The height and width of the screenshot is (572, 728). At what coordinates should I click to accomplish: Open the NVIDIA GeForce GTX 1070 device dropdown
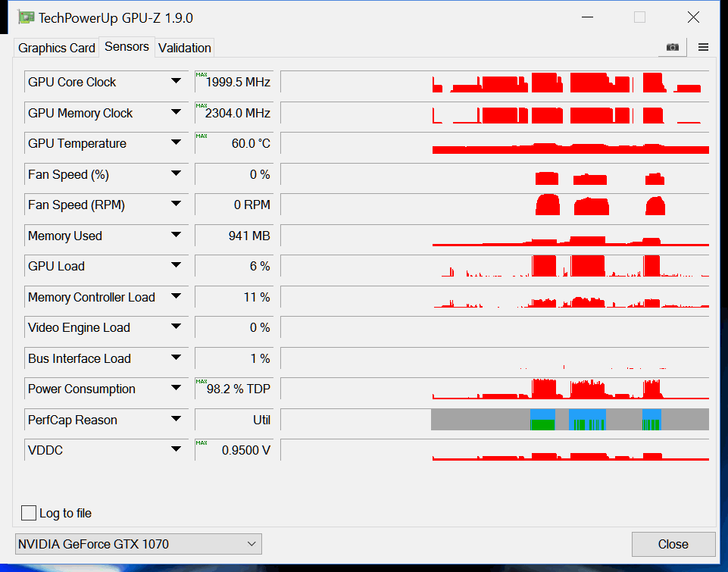coord(139,544)
